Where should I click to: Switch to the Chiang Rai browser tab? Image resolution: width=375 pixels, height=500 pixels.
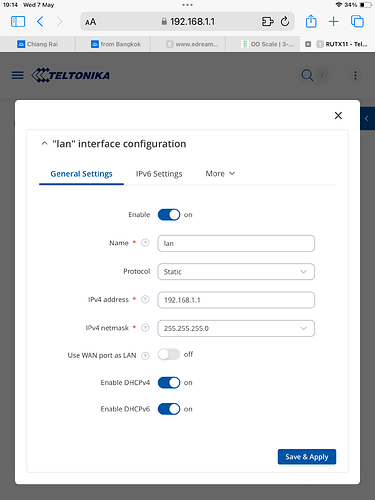tap(38, 44)
